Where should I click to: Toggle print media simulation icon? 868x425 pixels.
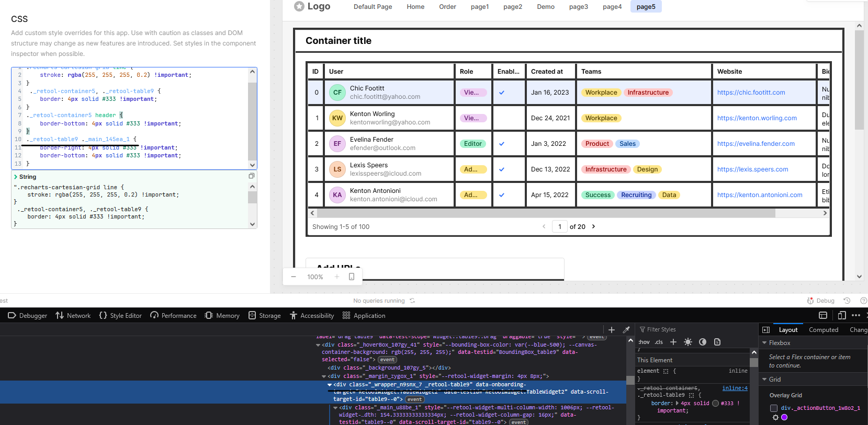(x=717, y=342)
